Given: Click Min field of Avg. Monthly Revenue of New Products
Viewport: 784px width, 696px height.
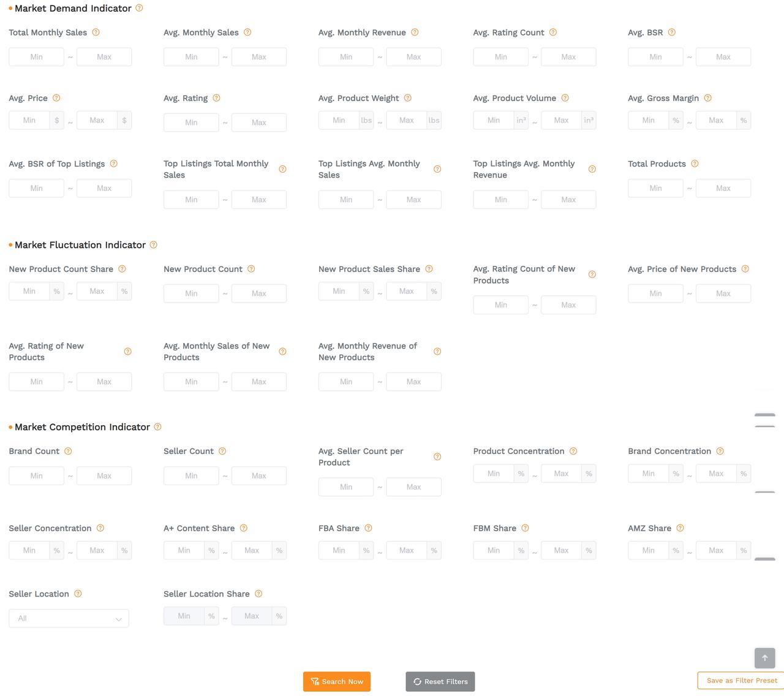Looking at the screenshot, I should (x=346, y=382).
